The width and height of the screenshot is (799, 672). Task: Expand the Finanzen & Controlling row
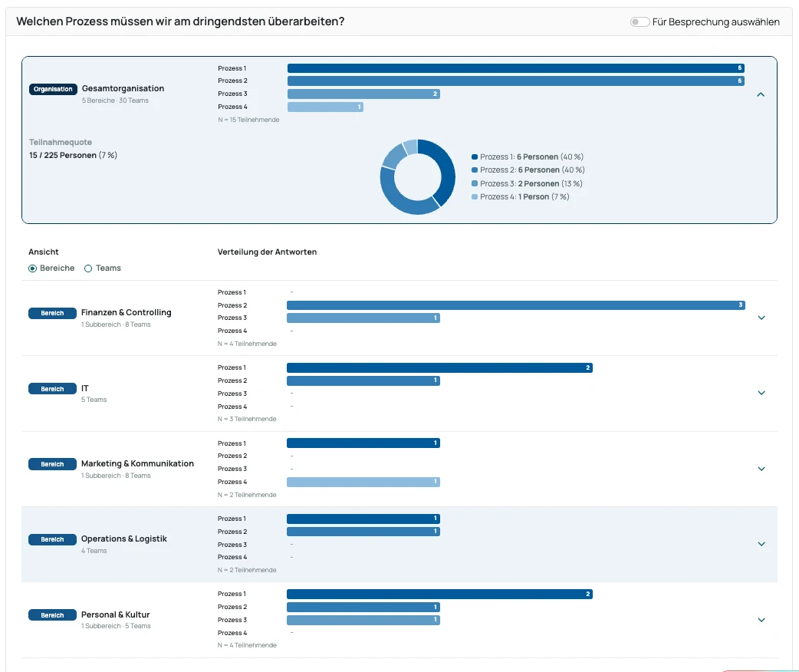click(761, 318)
